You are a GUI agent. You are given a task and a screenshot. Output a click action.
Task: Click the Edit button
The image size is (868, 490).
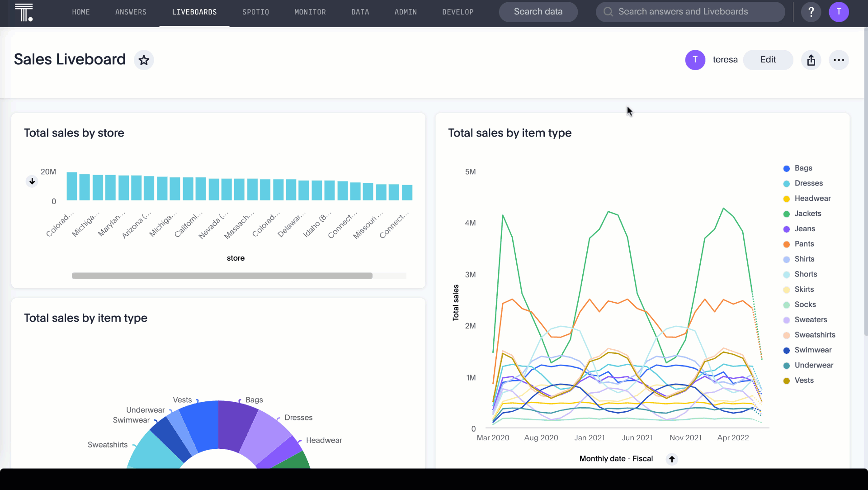coord(768,60)
